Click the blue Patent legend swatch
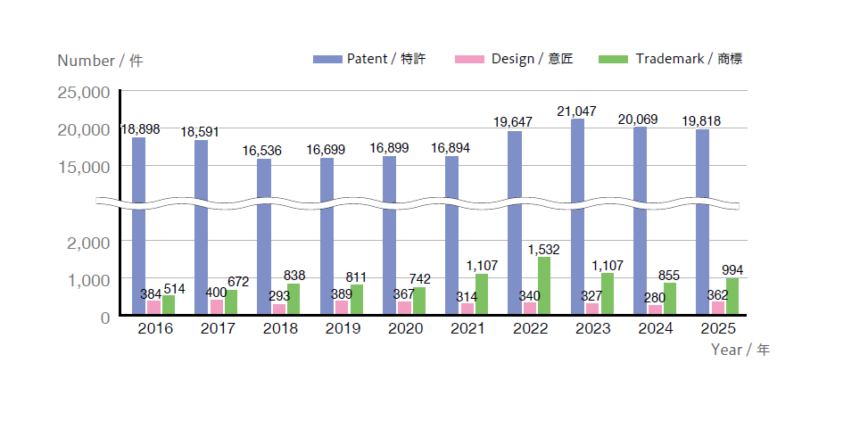868x429 pixels. pos(327,60)
